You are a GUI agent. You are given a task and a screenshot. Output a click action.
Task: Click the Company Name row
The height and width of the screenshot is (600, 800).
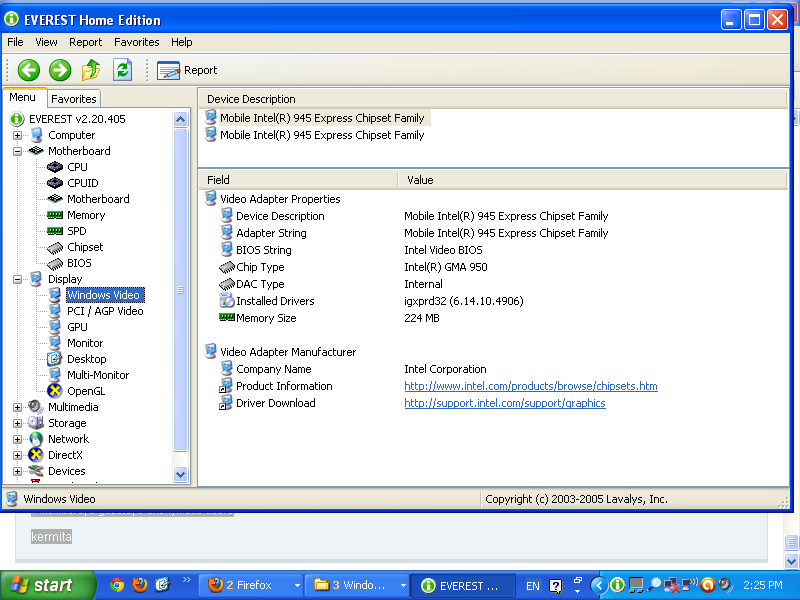pos(493,369)
